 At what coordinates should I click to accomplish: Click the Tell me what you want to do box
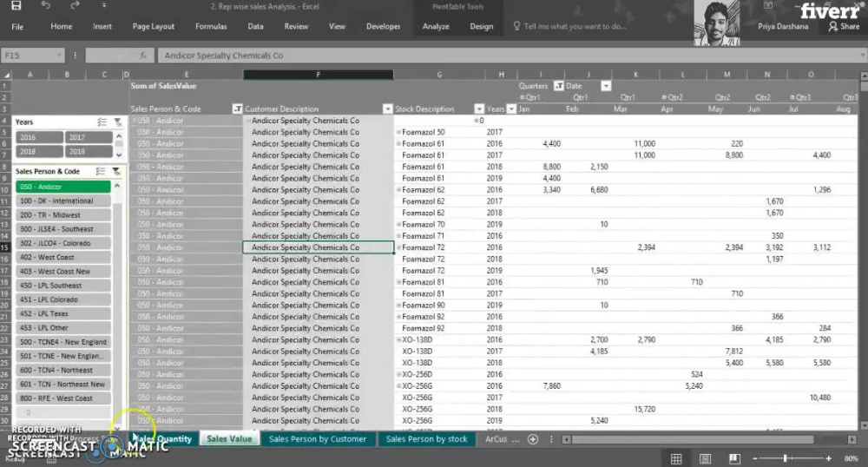pyautogui.click(x=570, y=27)
